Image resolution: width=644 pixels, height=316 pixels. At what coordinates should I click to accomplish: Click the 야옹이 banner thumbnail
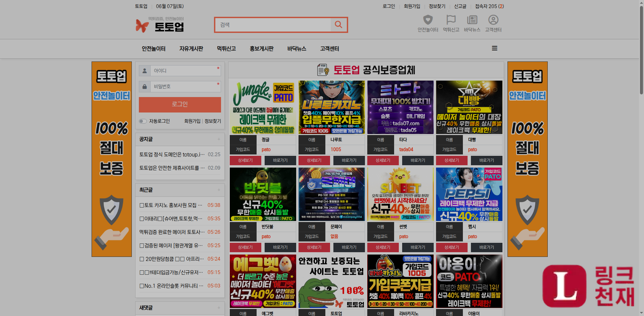[x=469, y=281]
